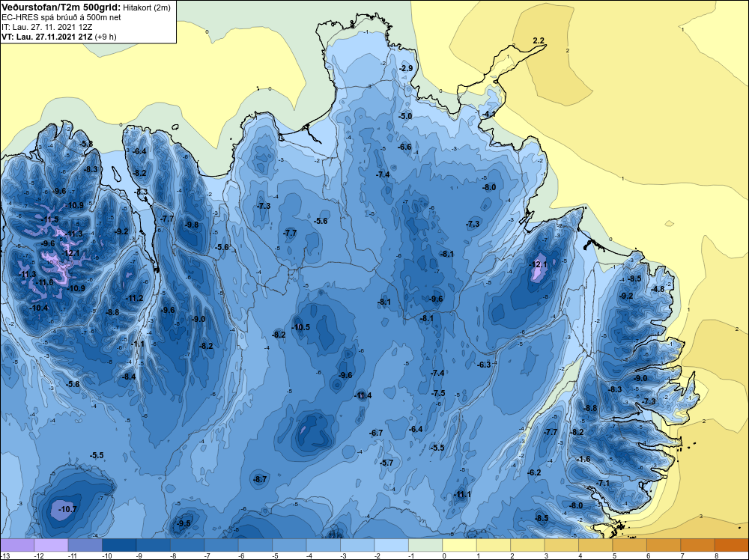Viewport: 749px width, 560px height.
Task: Select the -10.4 temperature value
Action: pyautogui.click(x=38, y=308)
